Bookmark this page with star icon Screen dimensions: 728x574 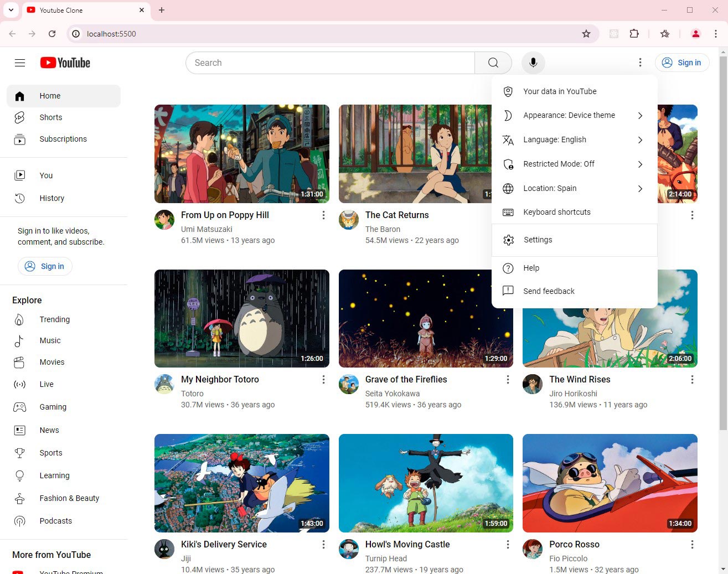pyautogui.click(x=586, y=34)
